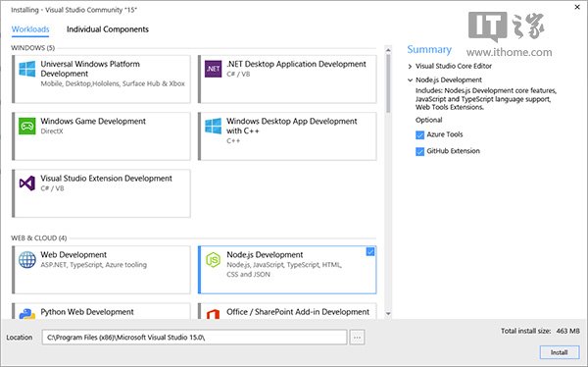
Task: Browse for install location with ellipsis button
Action: point(357,338)
